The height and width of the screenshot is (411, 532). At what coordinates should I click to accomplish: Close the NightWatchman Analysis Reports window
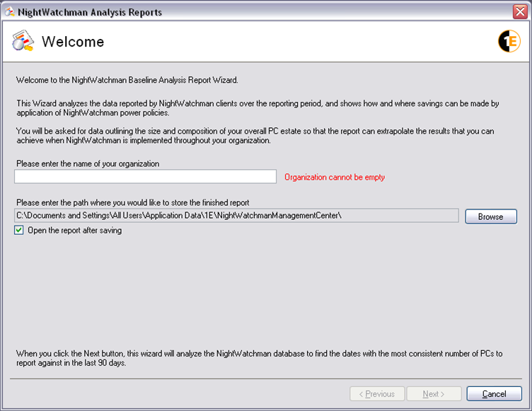click(519, 12)
